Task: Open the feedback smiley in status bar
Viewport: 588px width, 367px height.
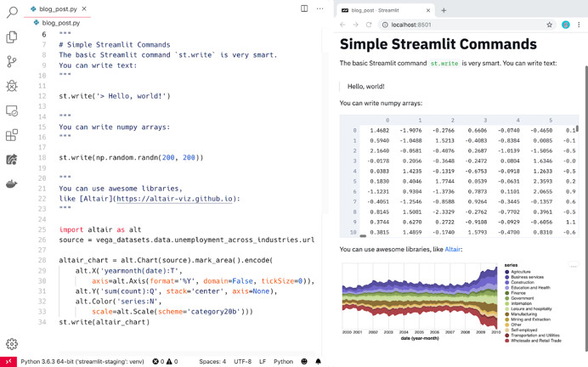Action: click(x=304, y=361)
